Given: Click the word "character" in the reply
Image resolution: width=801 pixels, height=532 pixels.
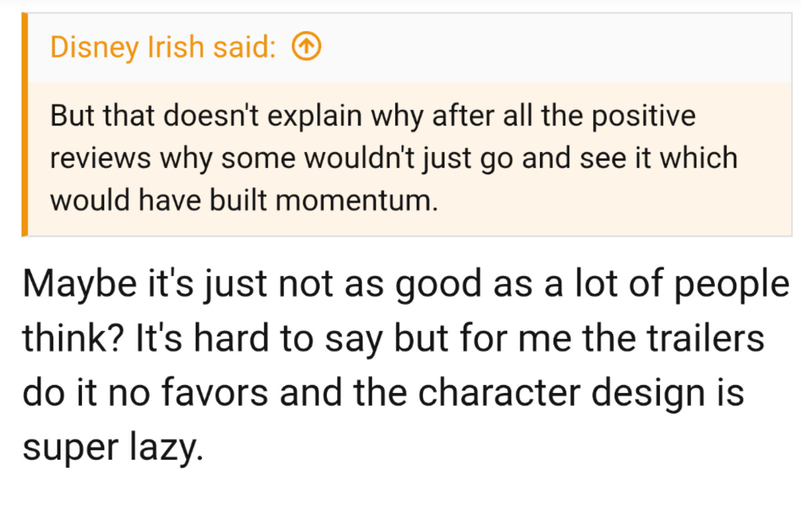Looking at the screenshot, I should coord(499,393).
